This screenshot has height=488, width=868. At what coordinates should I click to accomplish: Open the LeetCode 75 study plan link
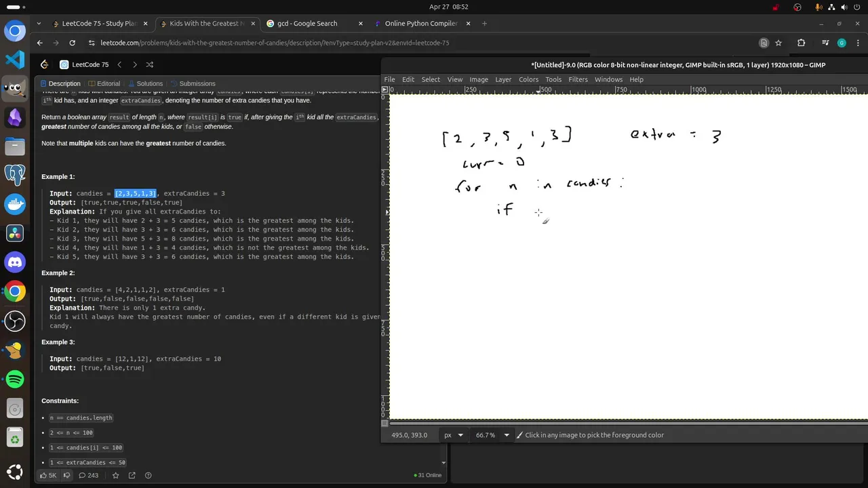pyautogui.click(x=84, y=64)
